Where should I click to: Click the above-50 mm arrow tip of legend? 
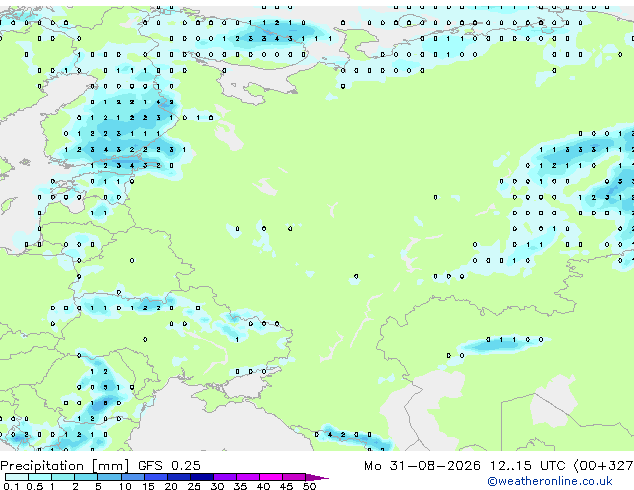point(317,477)
